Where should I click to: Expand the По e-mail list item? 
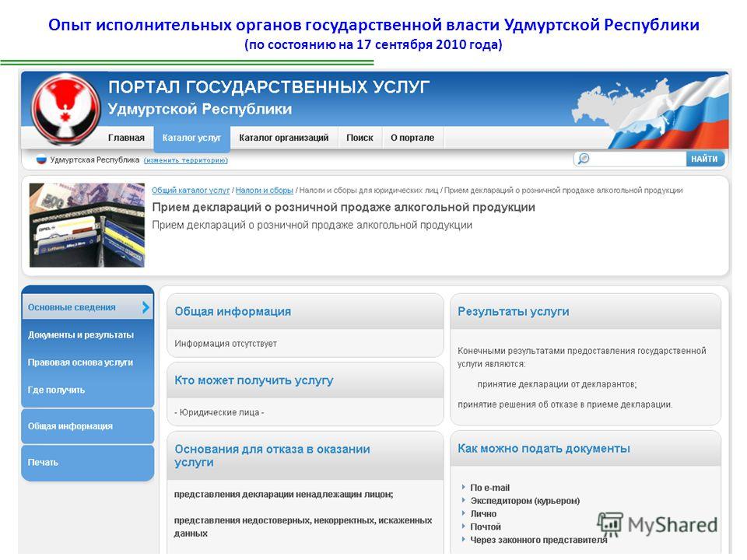pos(489,488)
